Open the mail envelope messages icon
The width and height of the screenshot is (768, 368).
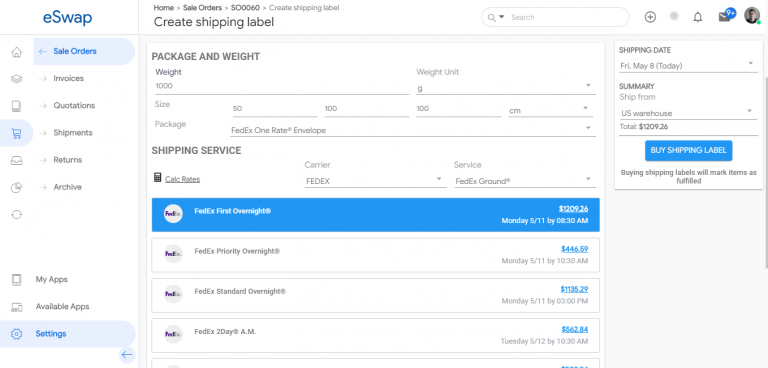click(x=724, y=17)
